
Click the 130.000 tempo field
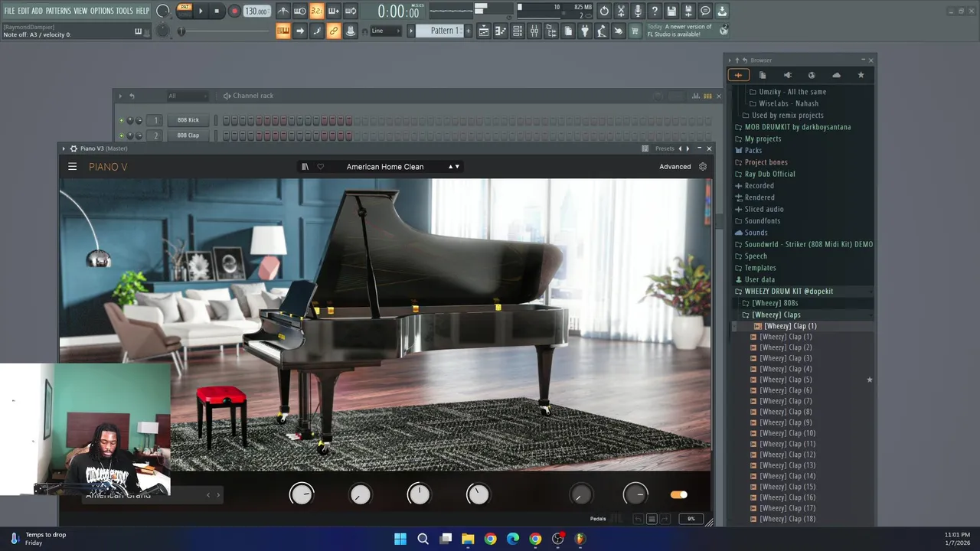tap(256, 11)
